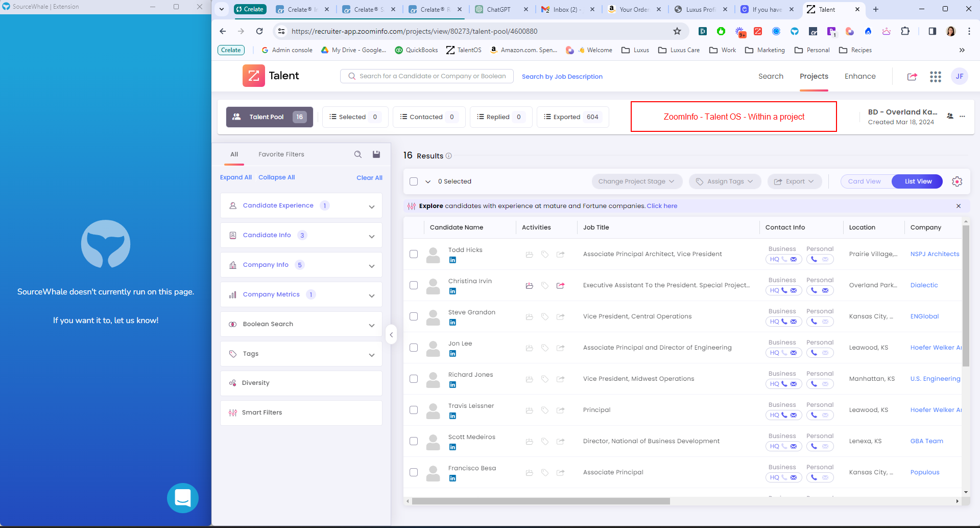Click the Results info icon
980x528 pixels.
(x=449, y=156)
